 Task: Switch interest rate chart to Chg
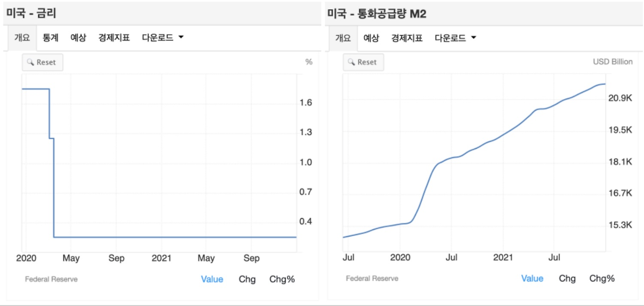tap(247, 279)
